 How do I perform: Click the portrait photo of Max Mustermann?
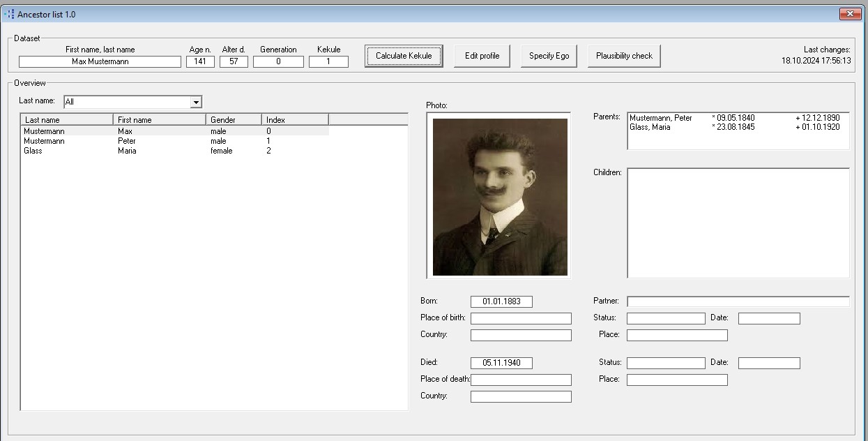pyautogui.click(x=500, y=197)
